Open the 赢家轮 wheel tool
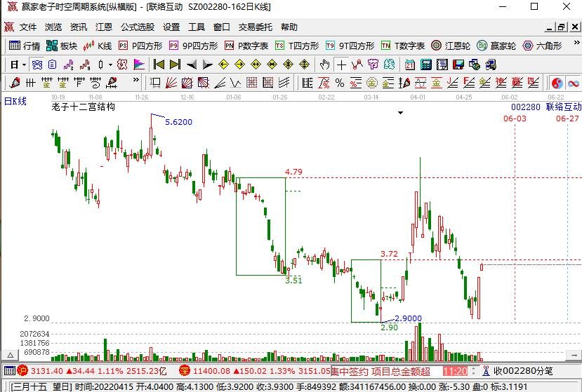The width and height of the screenshot is (582, 392). (x=496, y=46)
